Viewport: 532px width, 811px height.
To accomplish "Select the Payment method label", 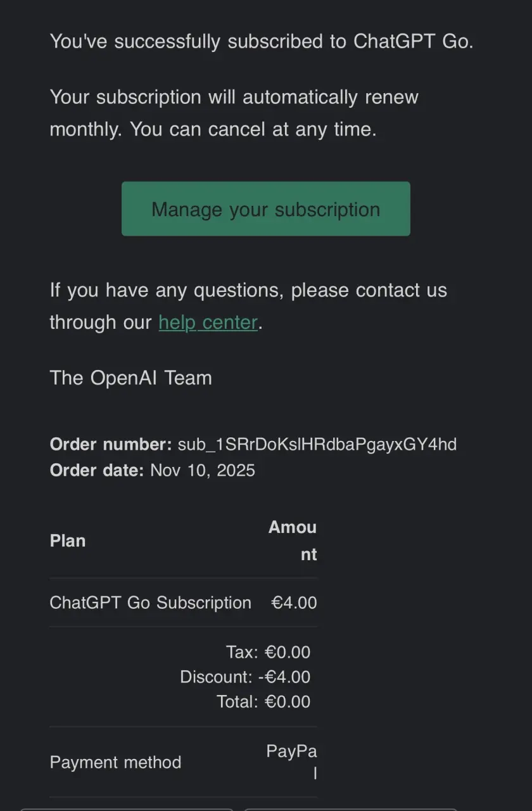I will click(115, 762).
